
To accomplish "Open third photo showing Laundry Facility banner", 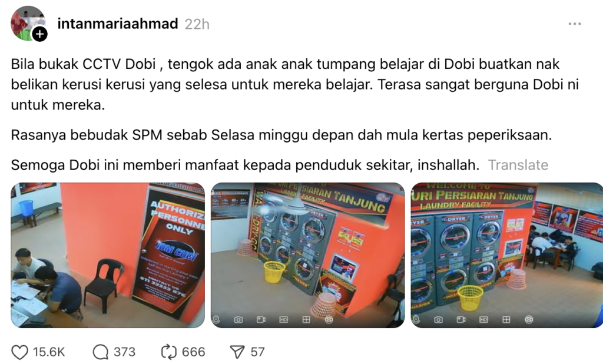I will tap(507, 255).
